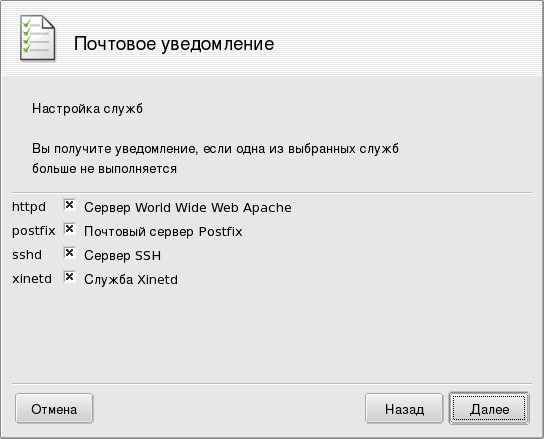Click the 'Сервер World Wide Web Apache' description
Screen dimensions: 544x439
point(188,208)
